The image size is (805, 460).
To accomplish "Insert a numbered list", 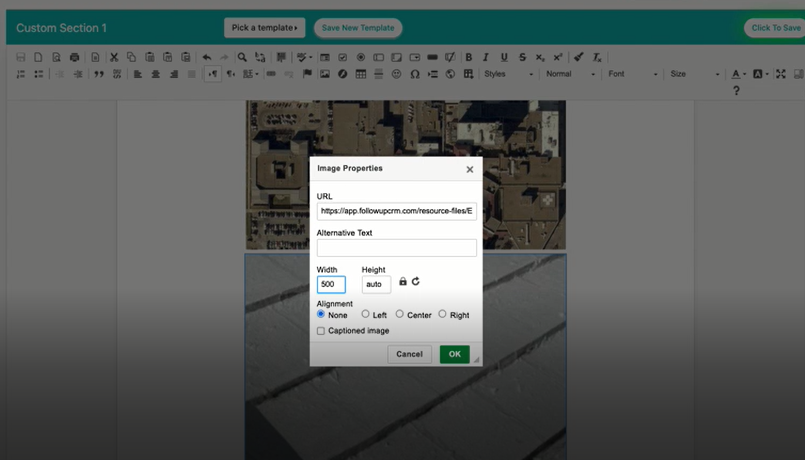I will click(21, 74).
